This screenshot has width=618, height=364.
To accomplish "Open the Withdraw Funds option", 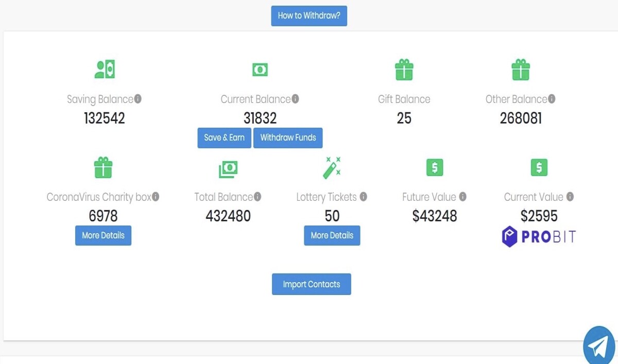I will point(288,138).
